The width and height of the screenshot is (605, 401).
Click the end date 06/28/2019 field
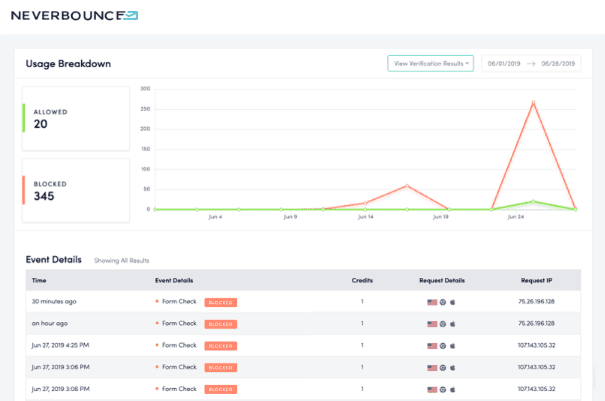558,63
